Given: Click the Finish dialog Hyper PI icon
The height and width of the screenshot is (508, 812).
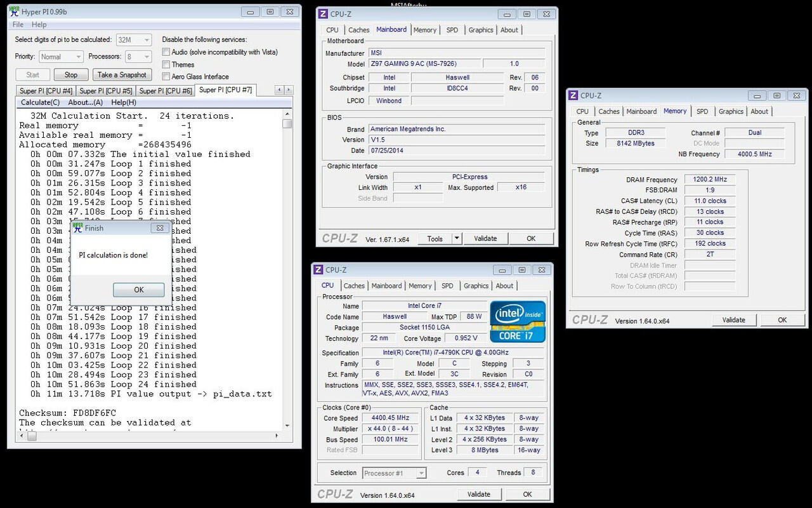Looking at the screenshot, I should pyautogui.click(x=78, y=227).
